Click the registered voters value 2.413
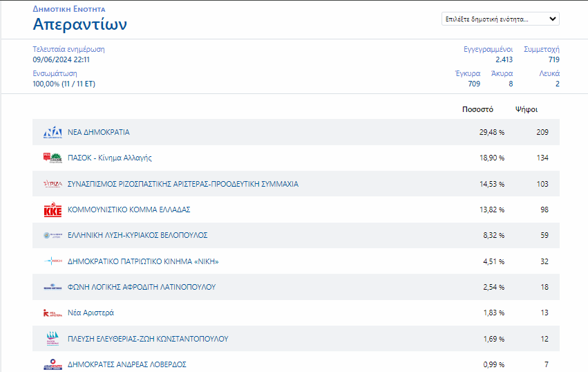The height and width of the screenshot is (372, 588). [504, 59]
